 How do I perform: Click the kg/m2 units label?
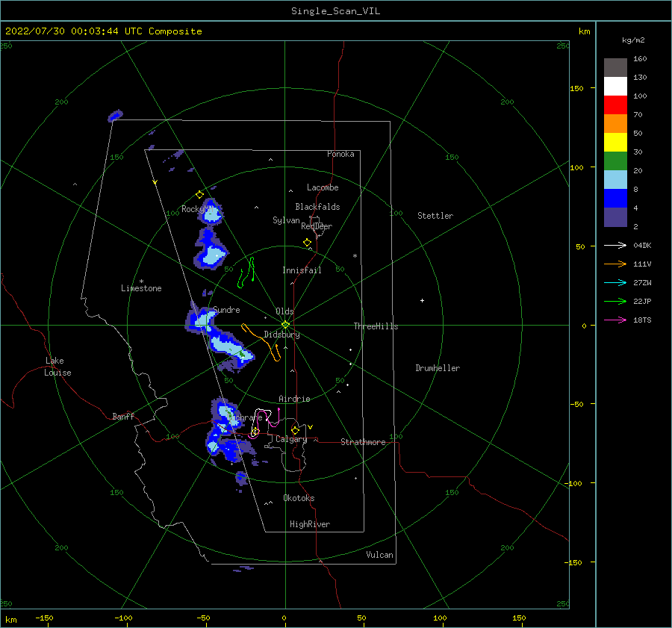tap(633, 40)
